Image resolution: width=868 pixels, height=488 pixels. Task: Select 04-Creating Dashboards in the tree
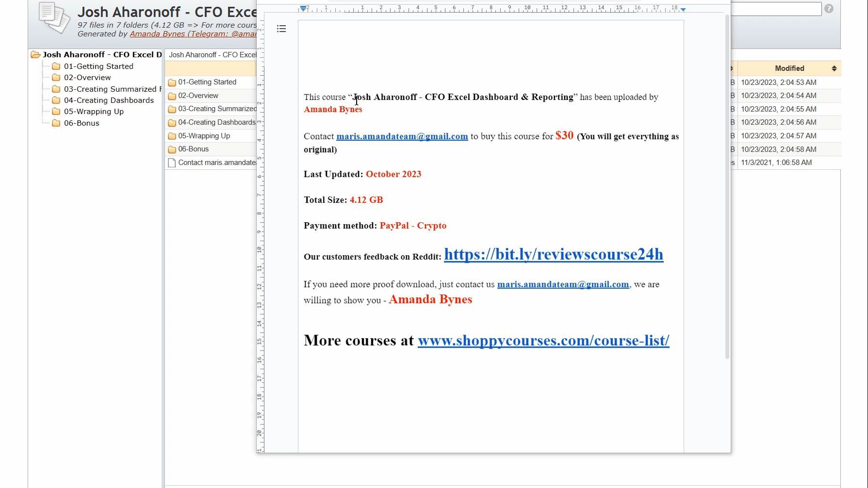tap(109, 100)
